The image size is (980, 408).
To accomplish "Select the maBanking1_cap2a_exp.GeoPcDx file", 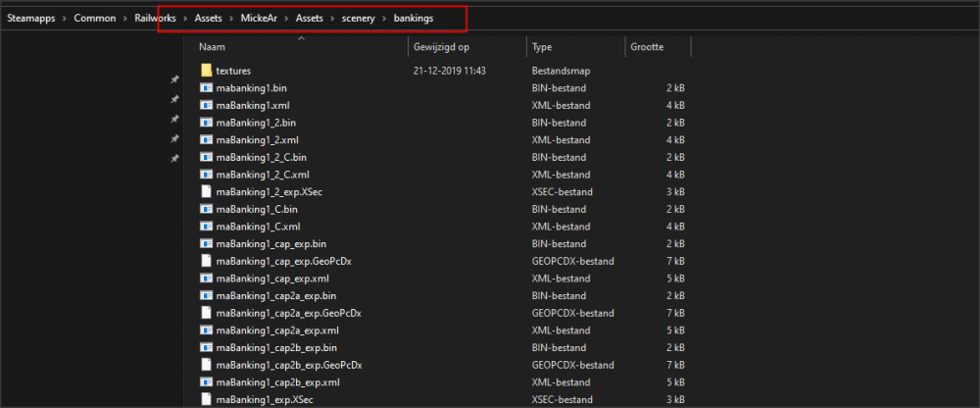I will 289,313.
